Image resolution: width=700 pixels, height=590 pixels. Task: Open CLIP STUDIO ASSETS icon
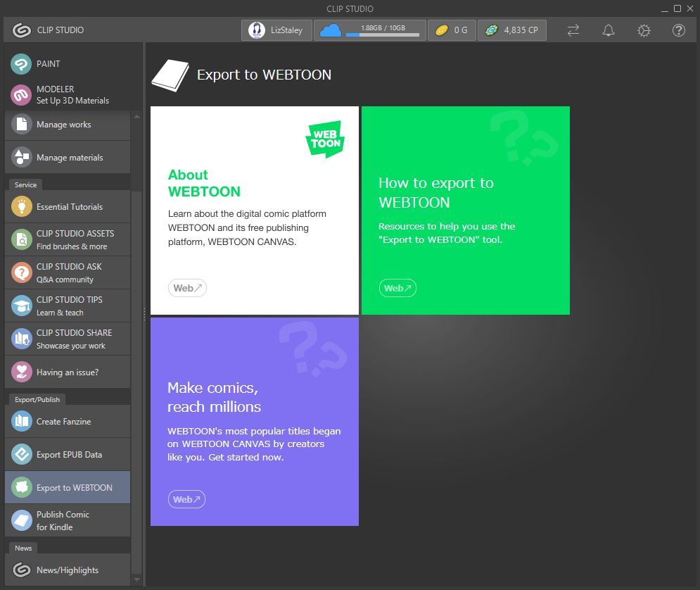point(21,239)
